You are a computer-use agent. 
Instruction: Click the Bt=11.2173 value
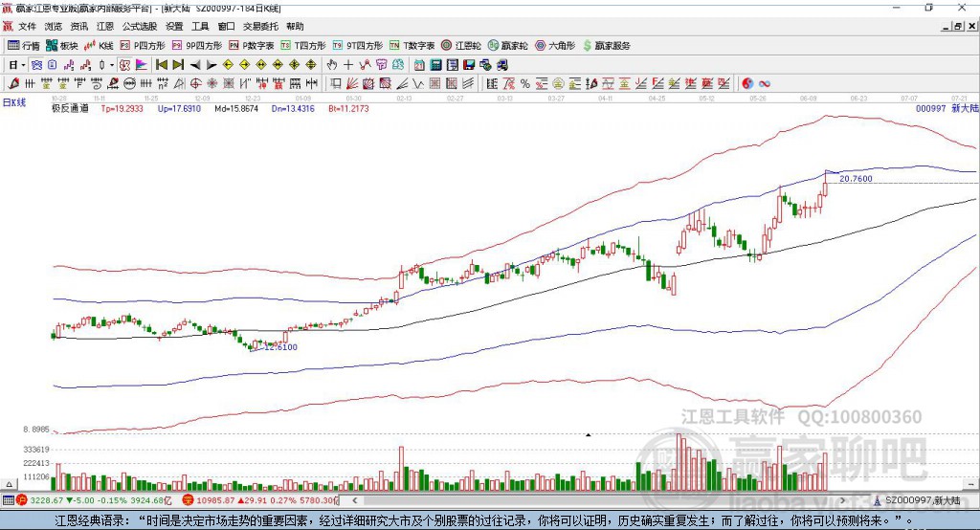click(348, 108)
